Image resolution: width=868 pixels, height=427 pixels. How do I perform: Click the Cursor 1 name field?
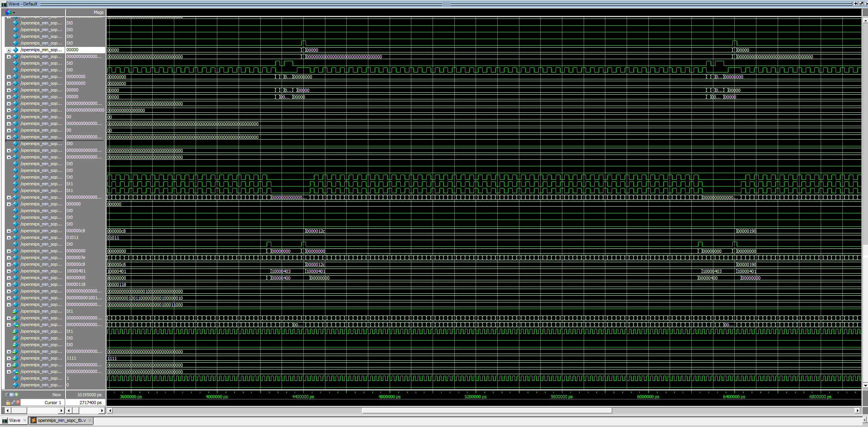point(52,403)
